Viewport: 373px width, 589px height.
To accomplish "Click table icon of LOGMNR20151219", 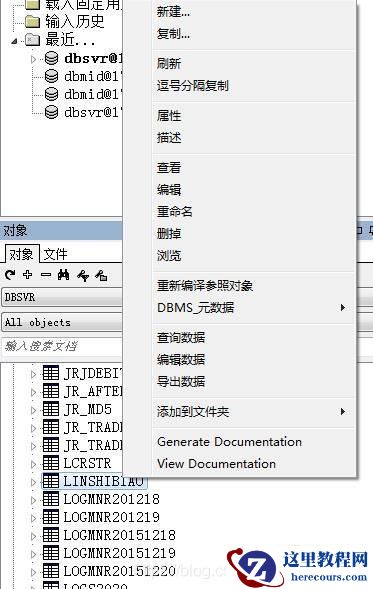I will point(51,553).
